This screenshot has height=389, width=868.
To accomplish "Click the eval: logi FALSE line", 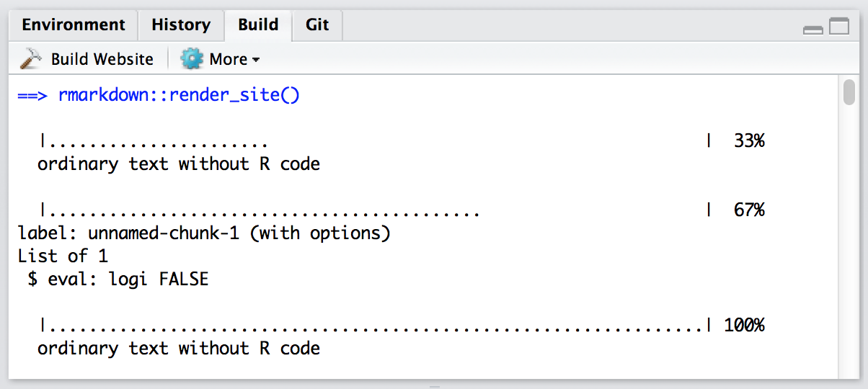I will coord(118,280).
